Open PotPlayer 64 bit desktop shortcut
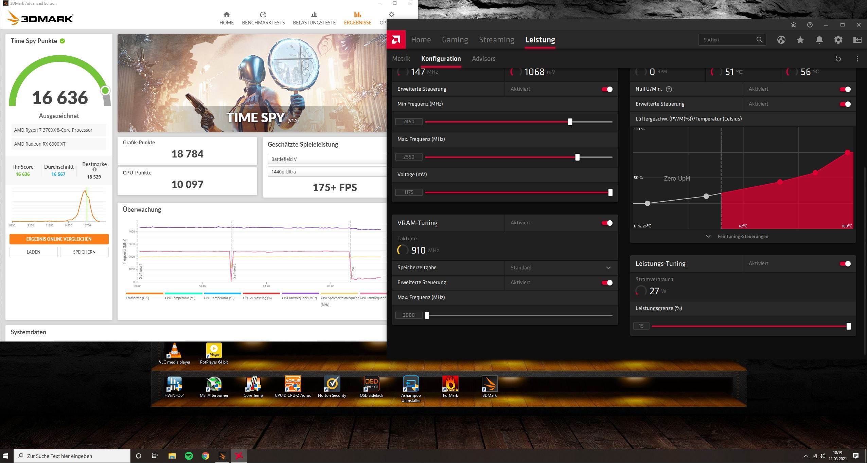868x463 pixels. (x=214, y=353)
